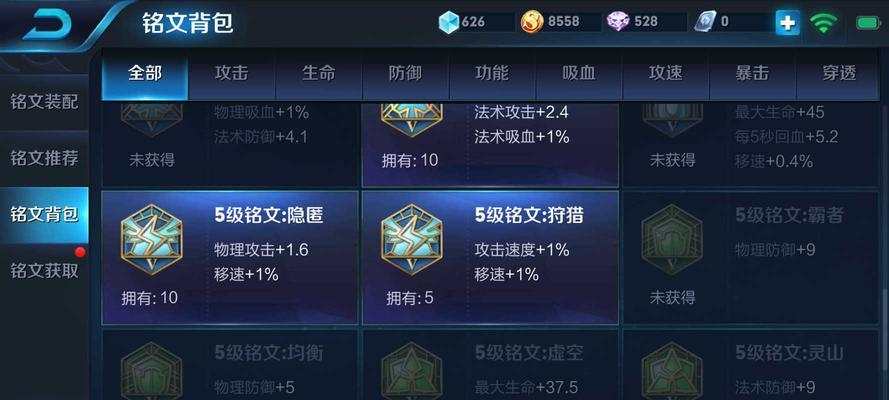Viewport: 889px width, 400px height.
Task: Tap the back arrow icon
Action: coord(47,24)
